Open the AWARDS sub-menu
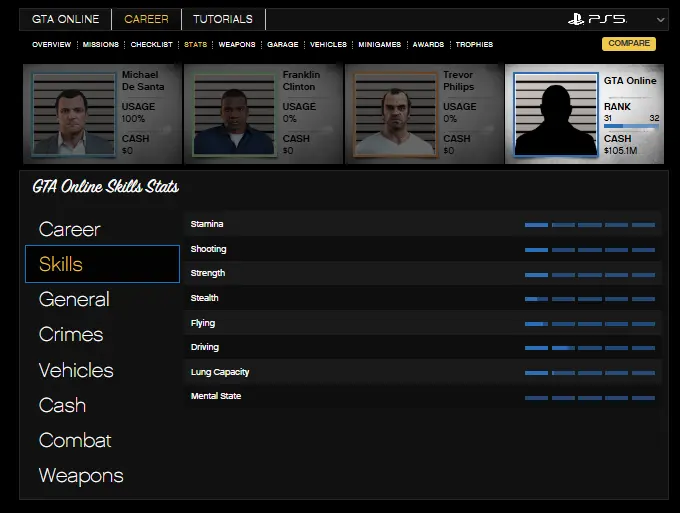The height and width of the screenshot is (513, 680). [428, 45]
